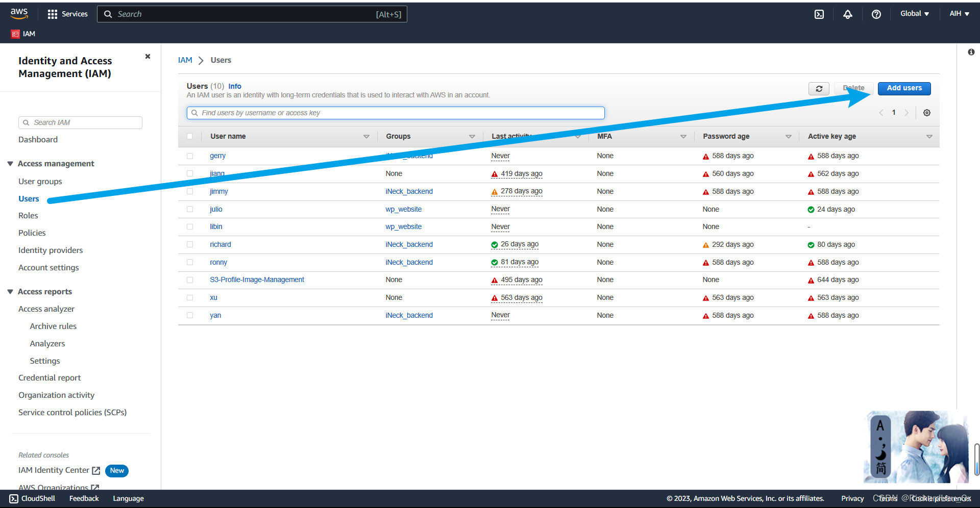The image size is (980, 508).
Task: Refresh the users list
Action: pos(819,89)
